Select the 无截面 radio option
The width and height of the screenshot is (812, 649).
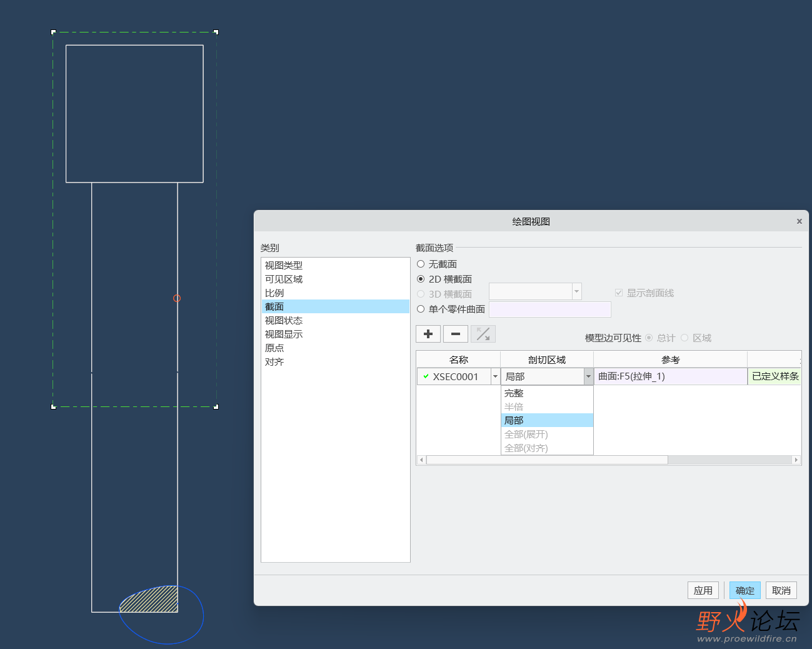[x=421, y=264]
